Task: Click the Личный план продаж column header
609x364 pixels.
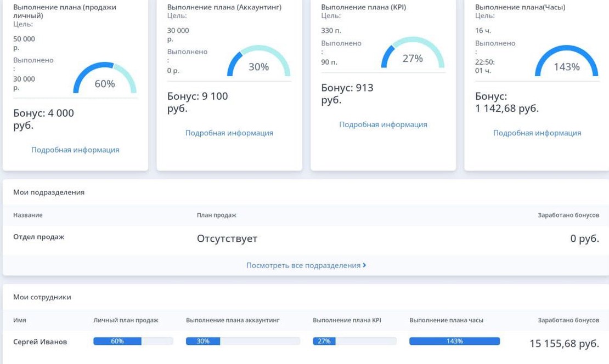Action: [x=126, y=320]
